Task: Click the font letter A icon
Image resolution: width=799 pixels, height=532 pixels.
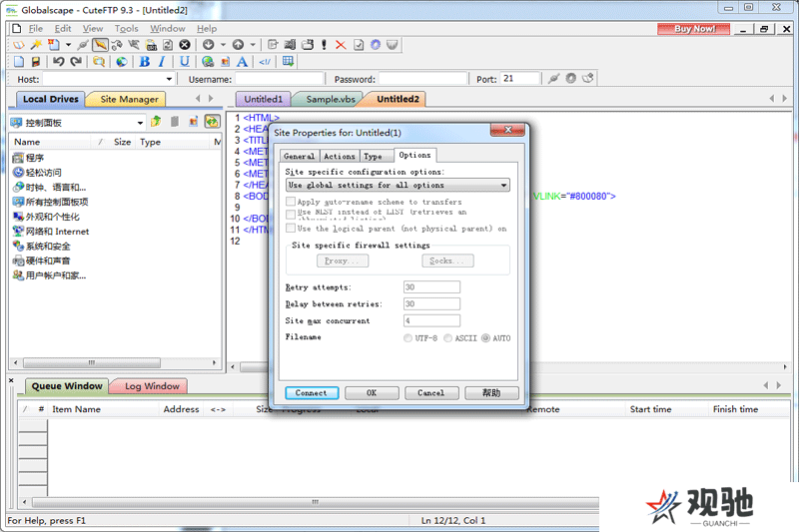Action: (243, 62)
